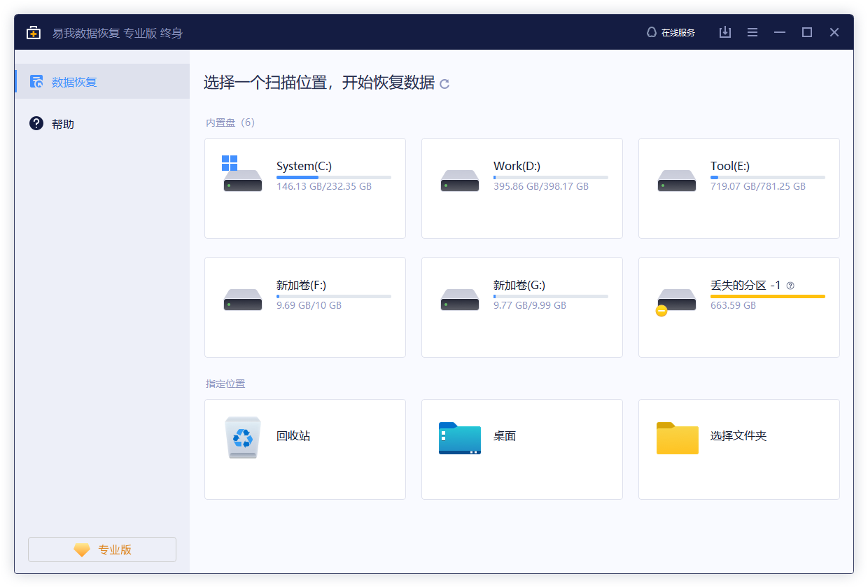Click the warning badge on the lost partition drive
Screen dimensions: 868x588
pyautogui.click(x=661, y=310)
